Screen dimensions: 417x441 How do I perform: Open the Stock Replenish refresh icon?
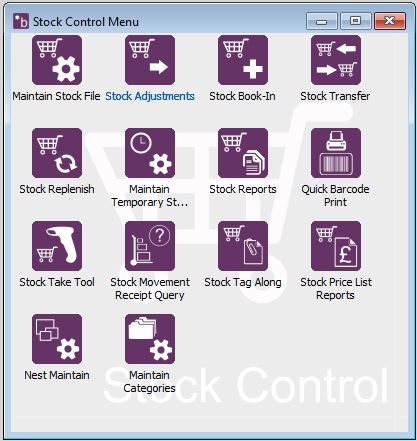click(x=57, y=153)
